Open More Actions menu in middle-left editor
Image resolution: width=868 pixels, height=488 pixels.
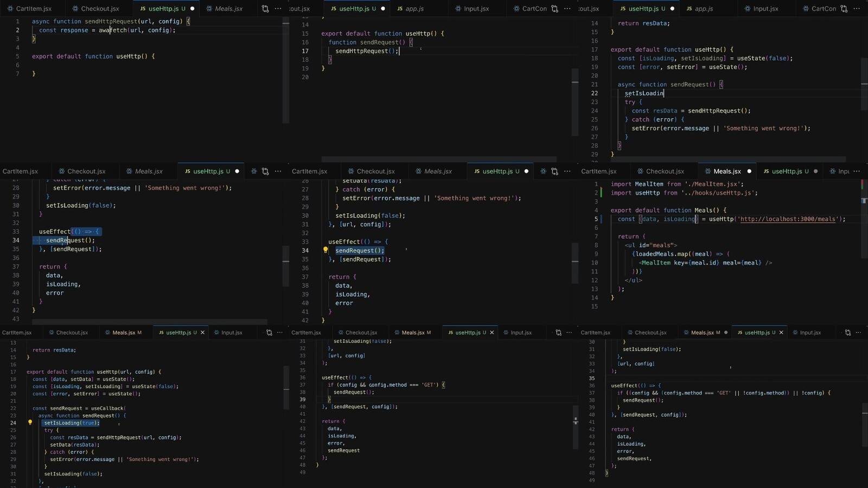click(278, 172)
